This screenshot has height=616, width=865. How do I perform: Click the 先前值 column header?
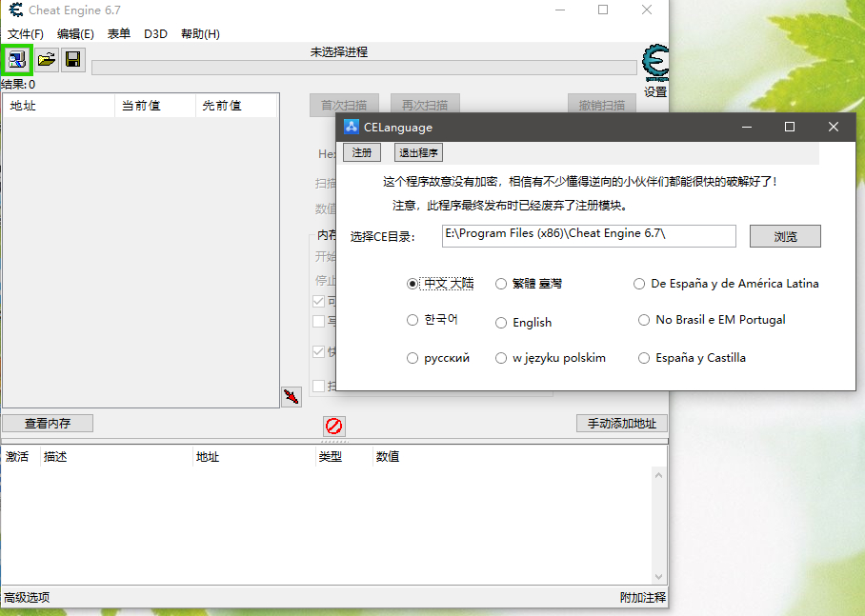pos(235,106)
